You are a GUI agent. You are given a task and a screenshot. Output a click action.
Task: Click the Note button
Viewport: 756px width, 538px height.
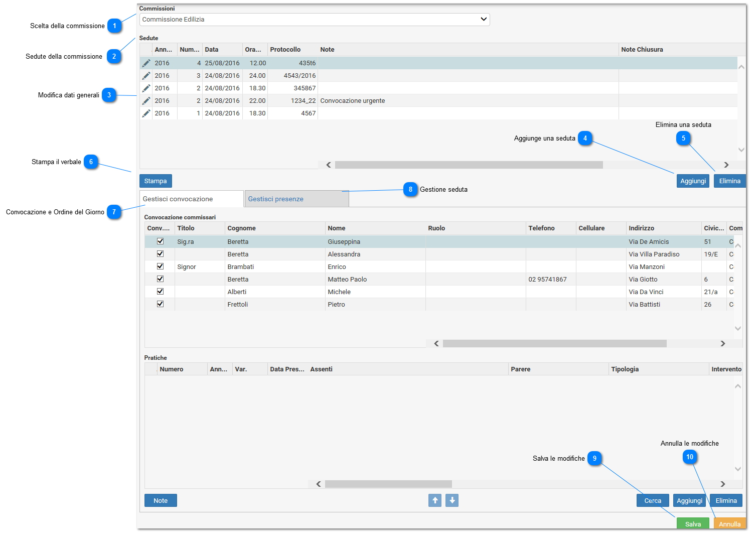tap(161, 500)
